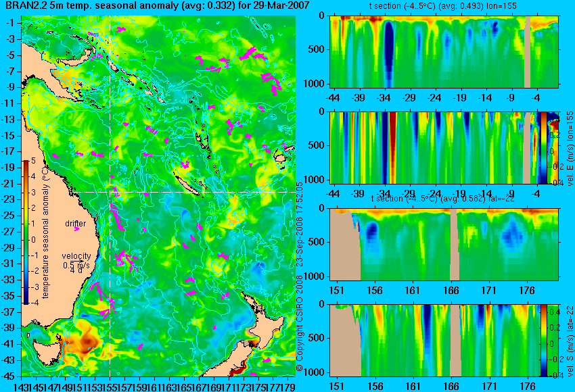Click the '1000' depth label of the top section
Screen dimensions: 575x392
click(314, 84)
